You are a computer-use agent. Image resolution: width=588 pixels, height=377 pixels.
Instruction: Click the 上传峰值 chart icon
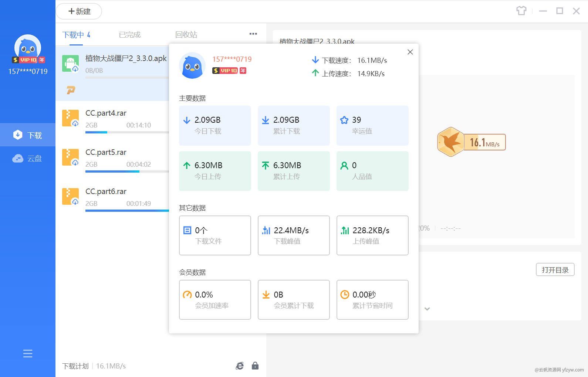coord(345,230)
